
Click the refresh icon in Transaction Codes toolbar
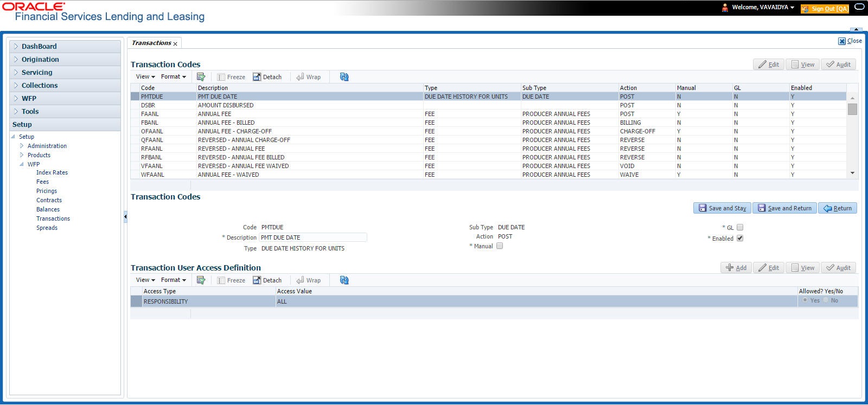click(x=344, y=77)
